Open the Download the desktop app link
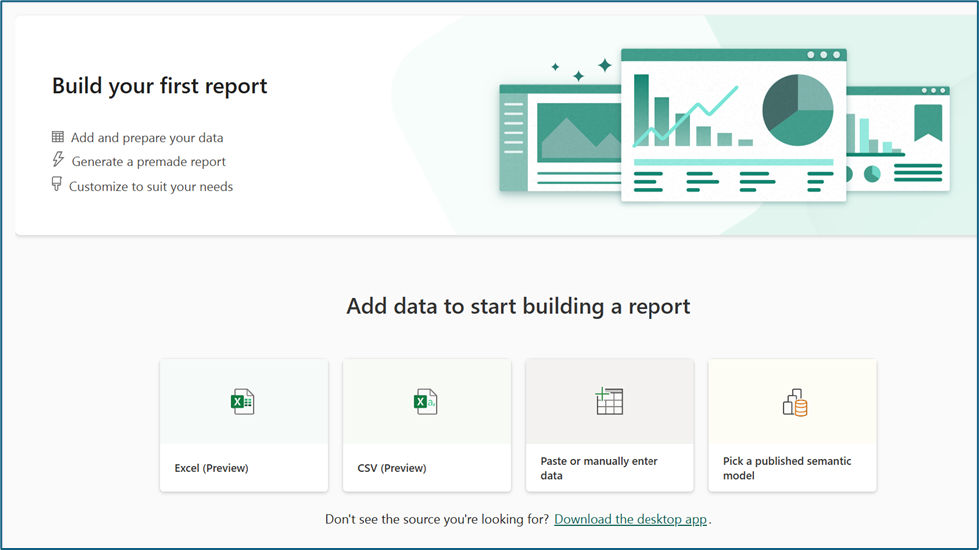Screen dimensions: 979x550 (631, 519)
